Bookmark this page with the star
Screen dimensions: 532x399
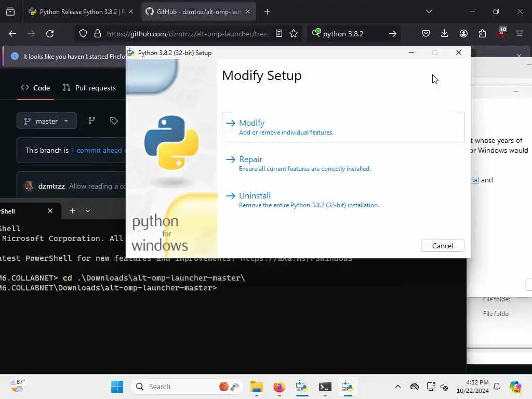(x=294, y=33)
